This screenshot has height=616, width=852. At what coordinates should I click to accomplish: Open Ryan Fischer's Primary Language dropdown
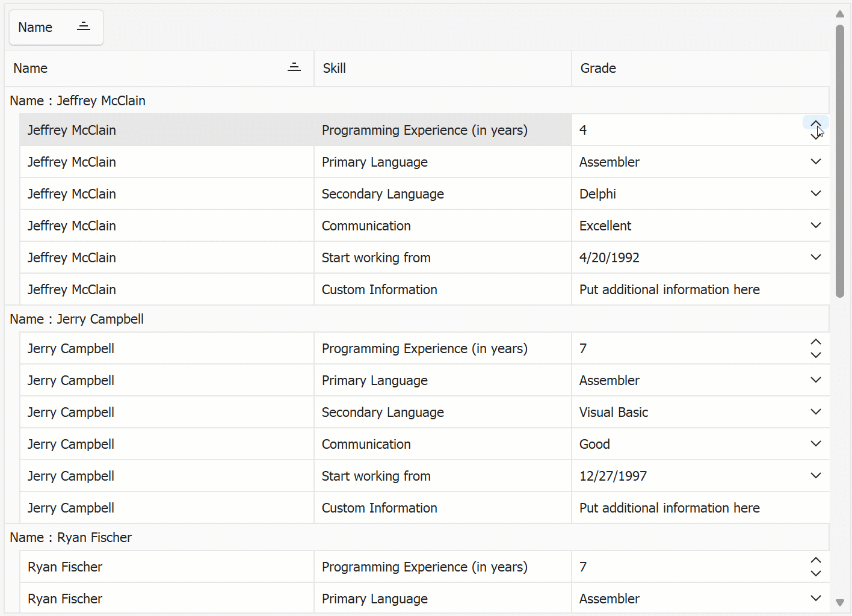815,599
